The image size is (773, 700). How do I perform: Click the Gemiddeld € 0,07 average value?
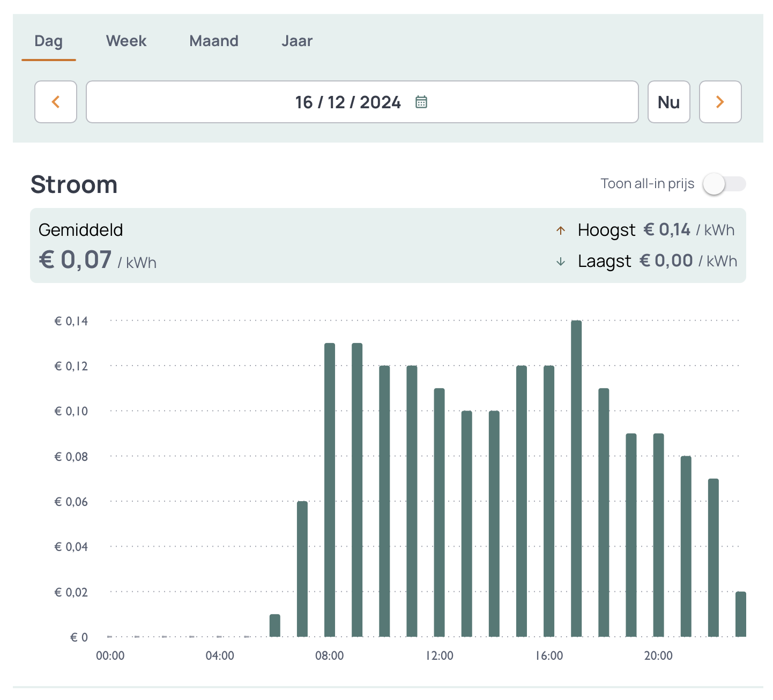pyautogui.click(x=75, y=260)
